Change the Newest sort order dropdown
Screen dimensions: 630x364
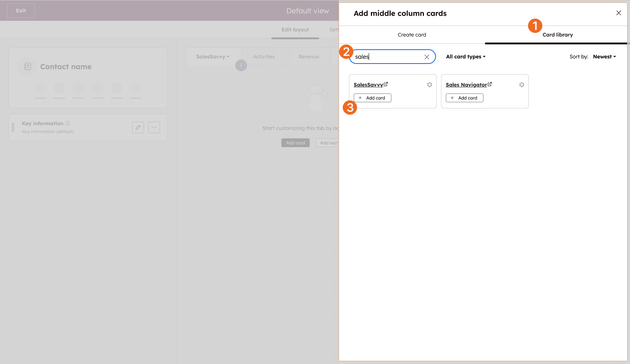604,57
